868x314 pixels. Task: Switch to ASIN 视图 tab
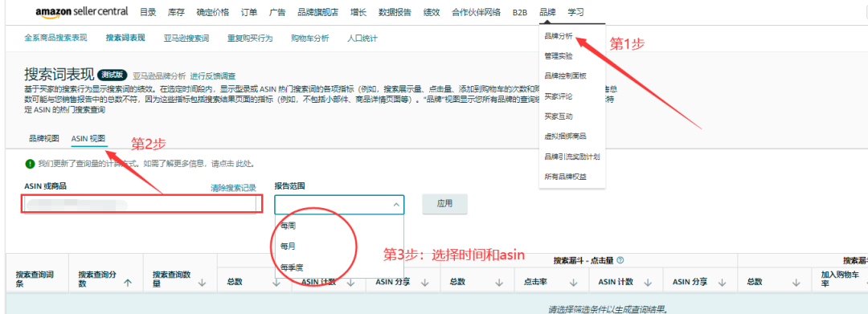[88, 138]
